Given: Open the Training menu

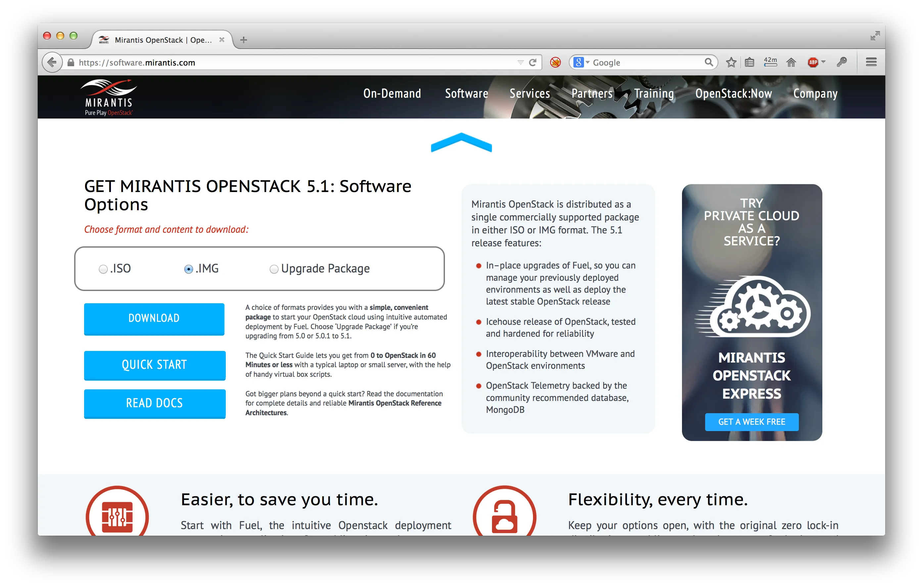Looking at the screenshot, I should pyautogui.click(x=654, y=93).
